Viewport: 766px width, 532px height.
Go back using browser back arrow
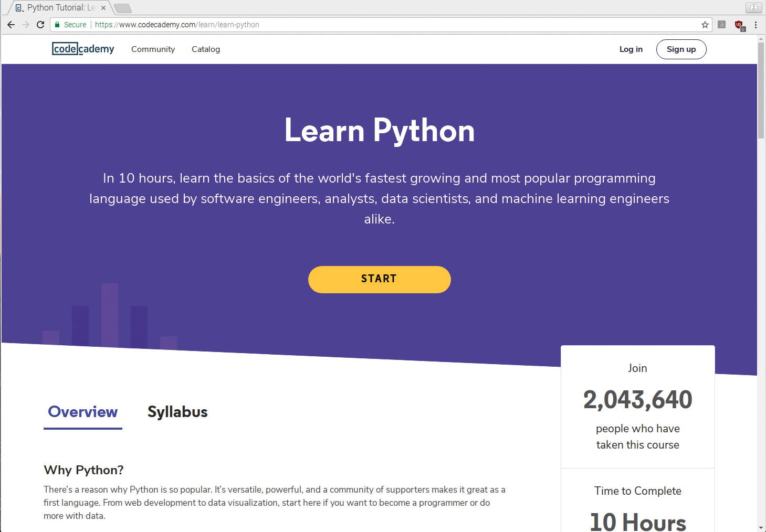coord(11,25)
